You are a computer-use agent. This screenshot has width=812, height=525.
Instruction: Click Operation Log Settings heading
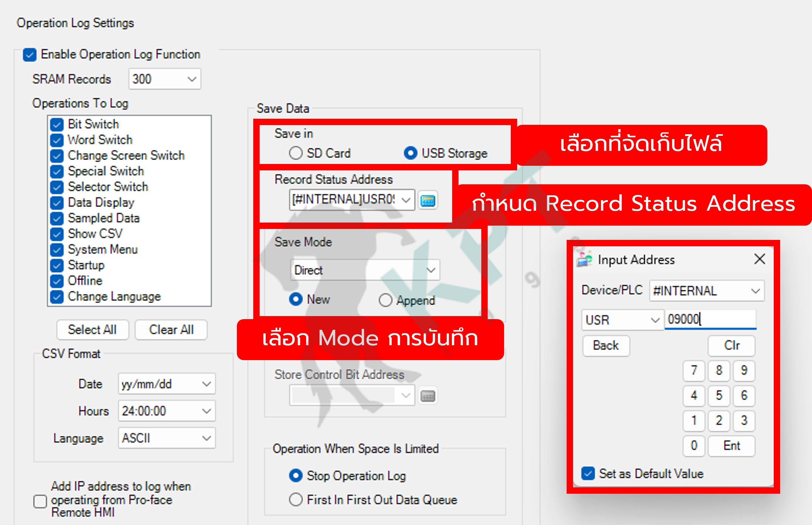click(75, 23)
